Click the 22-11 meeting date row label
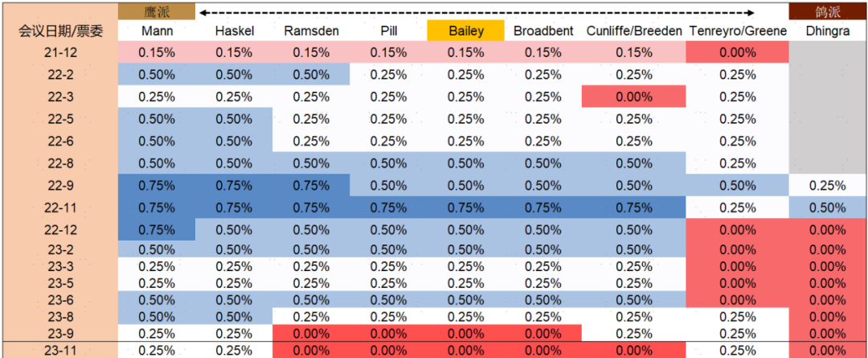 click(60, 207)
